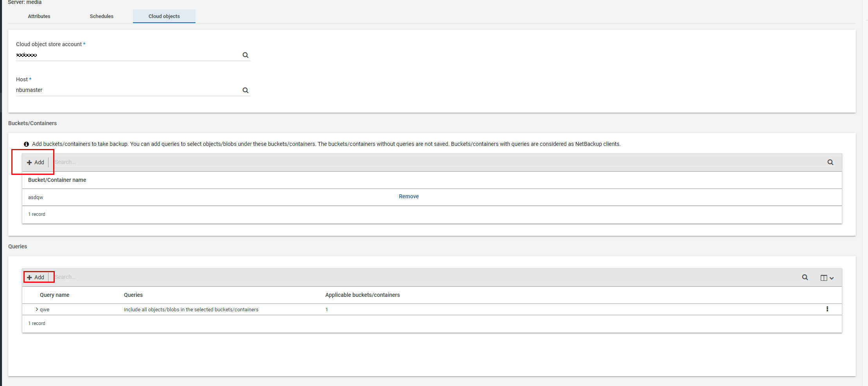The height and width of the screenshot is (386, 868).
Task: Remove the asdqw bucket
Action: 409,196
